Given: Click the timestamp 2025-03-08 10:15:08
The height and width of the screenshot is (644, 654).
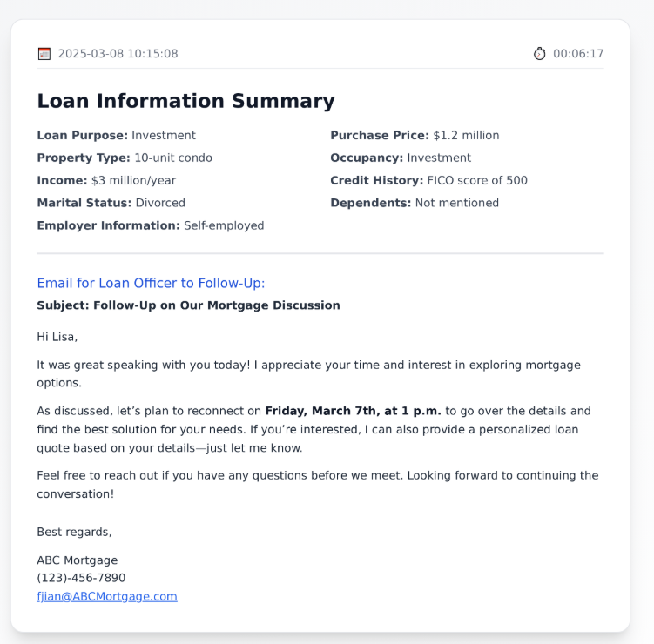Looking at the screenshot, I should pos(118,54).
